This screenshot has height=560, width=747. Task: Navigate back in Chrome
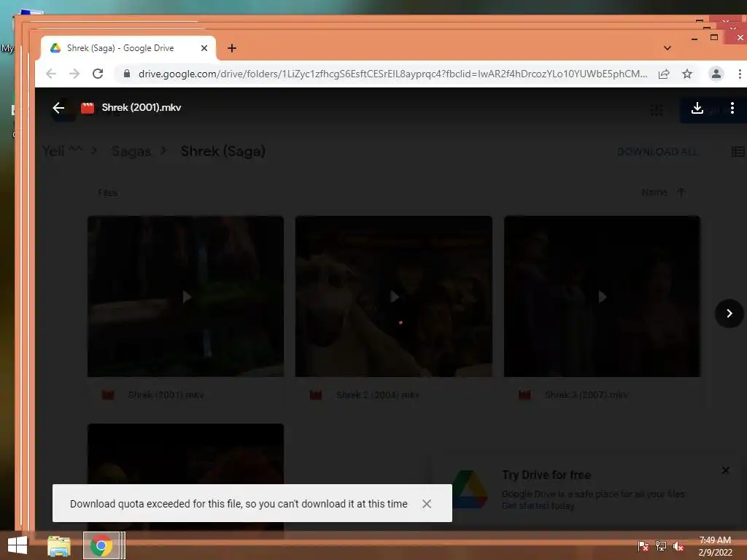[x=51, y=74]
